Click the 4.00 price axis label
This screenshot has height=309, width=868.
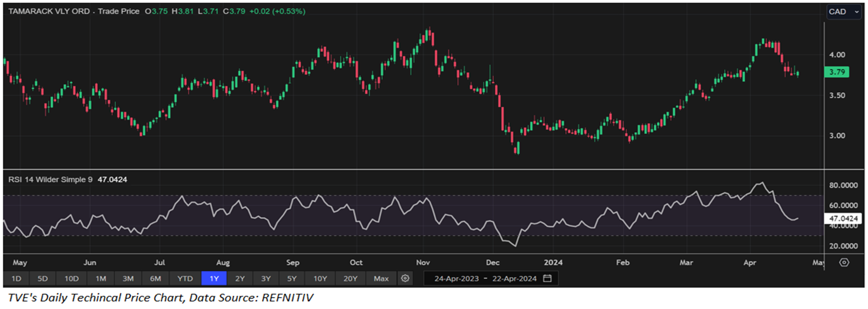tap(836, 55)
